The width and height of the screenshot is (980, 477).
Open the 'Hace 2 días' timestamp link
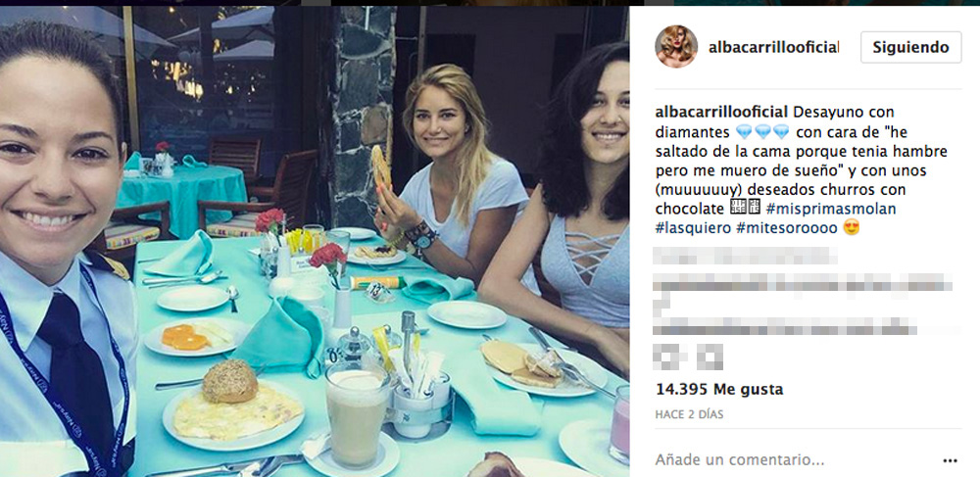[x=689, y=414]
